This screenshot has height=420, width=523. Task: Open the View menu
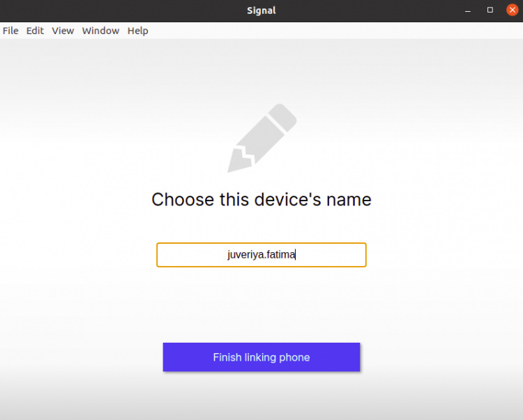(63, 31)
